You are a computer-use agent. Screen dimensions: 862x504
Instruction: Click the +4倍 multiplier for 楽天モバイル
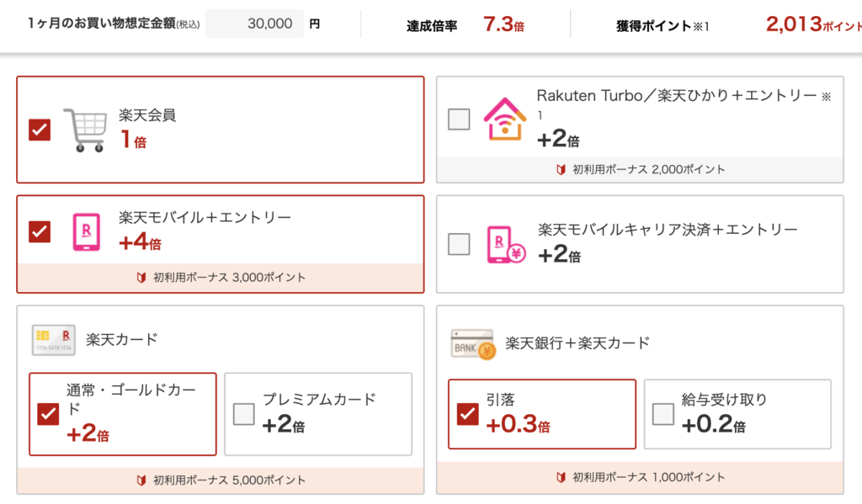point(141,241)
